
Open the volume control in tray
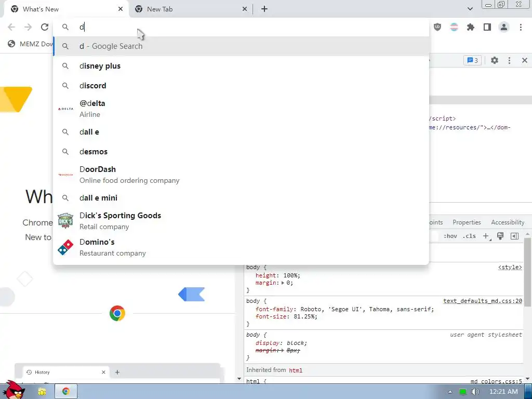[475, 392]
